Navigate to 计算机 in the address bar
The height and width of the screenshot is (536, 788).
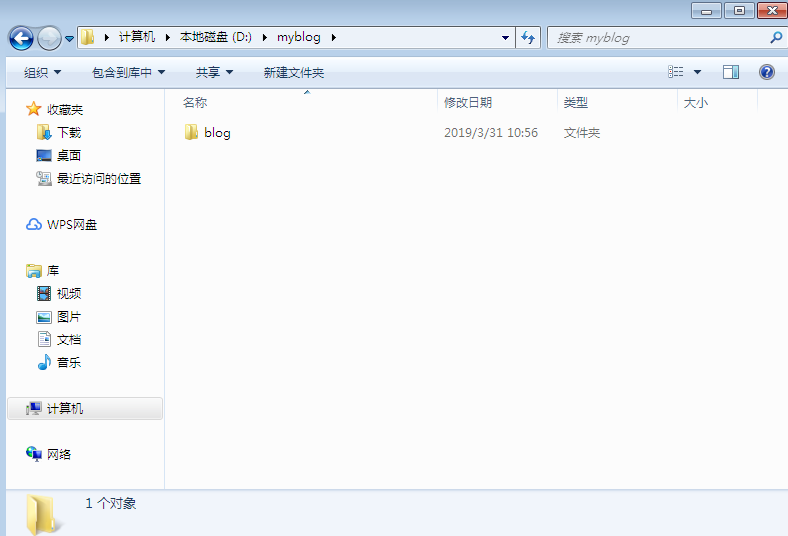point(137,37)
